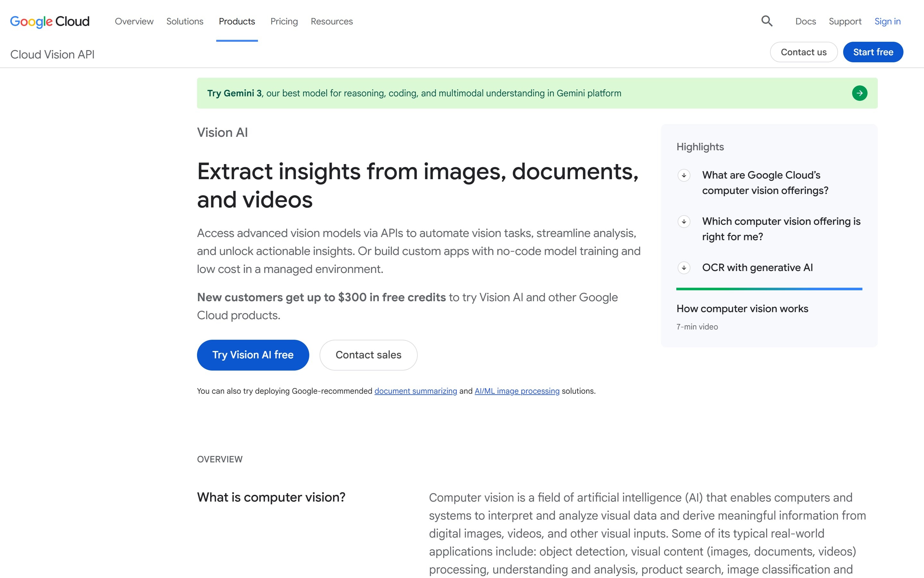Jump to 'What are Google Cloud's computer vision offerings?'
Screen dimensions: 924x578
pyautogui.click(x=765, y=183)
